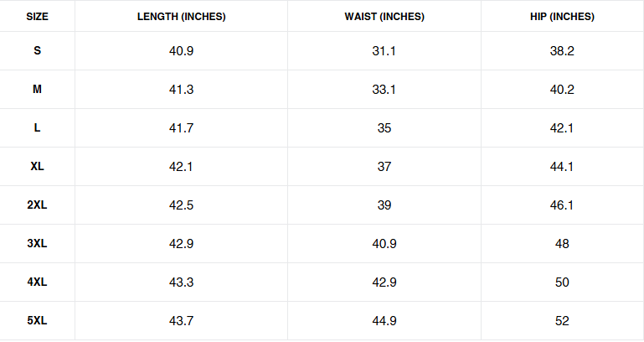This screenshot has width=644, height=342.
Task: Click the HIP (INCHES) column header
Action: pyautogui.click(x=562, y=17)
